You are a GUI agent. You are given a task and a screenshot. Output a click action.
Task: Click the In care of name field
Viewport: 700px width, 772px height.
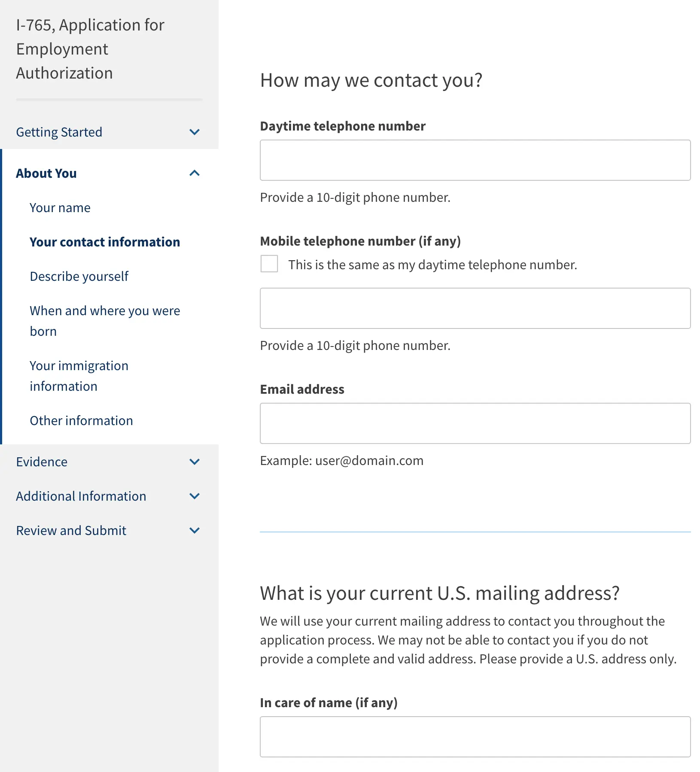click(x=475, y=737)
